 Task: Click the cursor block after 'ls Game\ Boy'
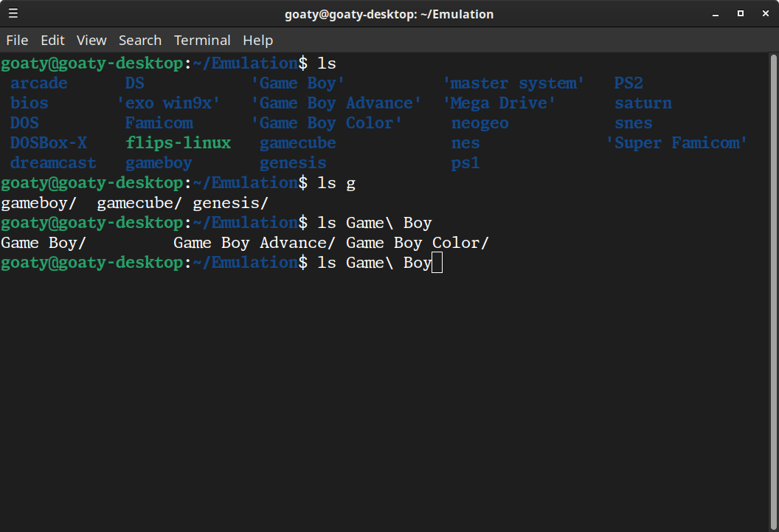pyautogui.click(x=437, y=262)
